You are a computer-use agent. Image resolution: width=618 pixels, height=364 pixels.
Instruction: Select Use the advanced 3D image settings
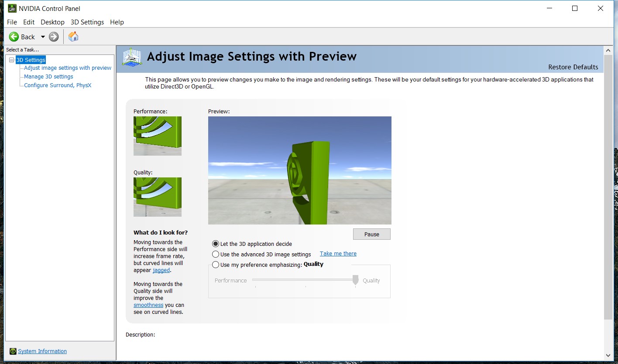(262, 254)
